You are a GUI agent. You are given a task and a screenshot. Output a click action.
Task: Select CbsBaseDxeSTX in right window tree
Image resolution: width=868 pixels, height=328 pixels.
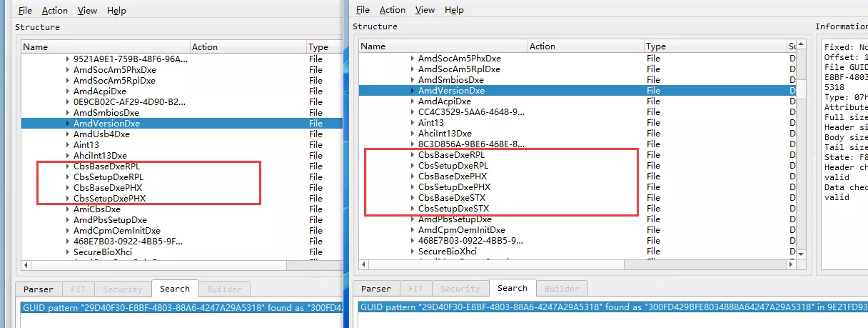pyautogui.click(x=453, y=198)
